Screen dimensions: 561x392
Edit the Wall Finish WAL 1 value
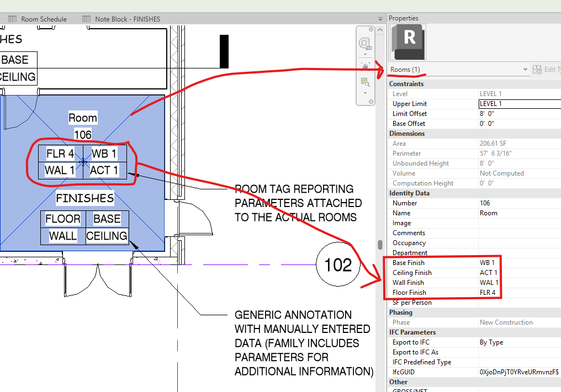click(520, 283)
